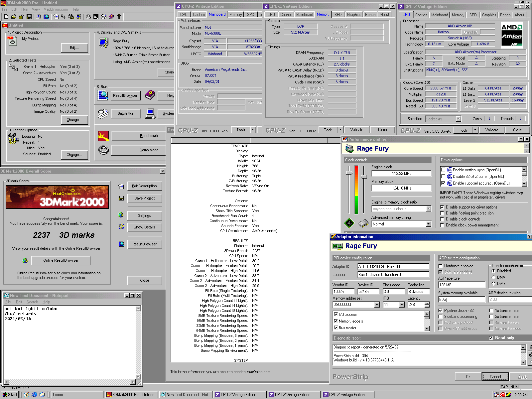Image resolution: width=532 pixels, height=399 pixels.
Task: Toggle Disable support for driver options
Action: coord(442,207)
